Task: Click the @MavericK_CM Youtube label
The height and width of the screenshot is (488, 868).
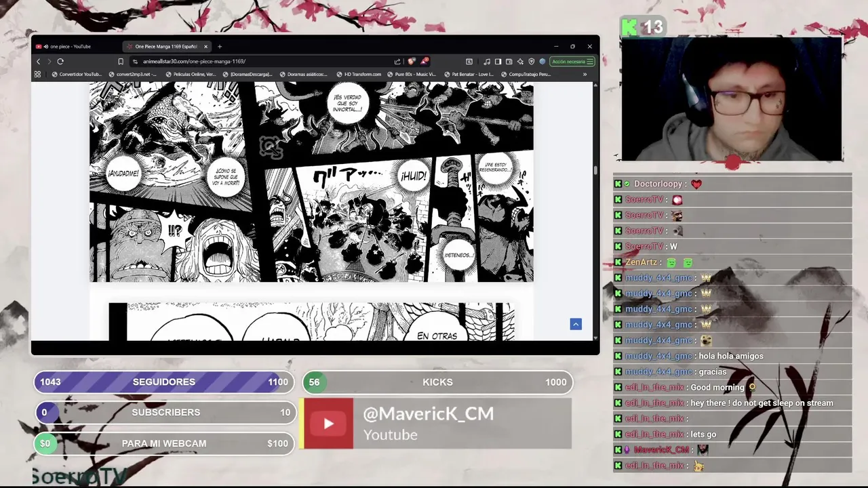Action: click(429, 424)
